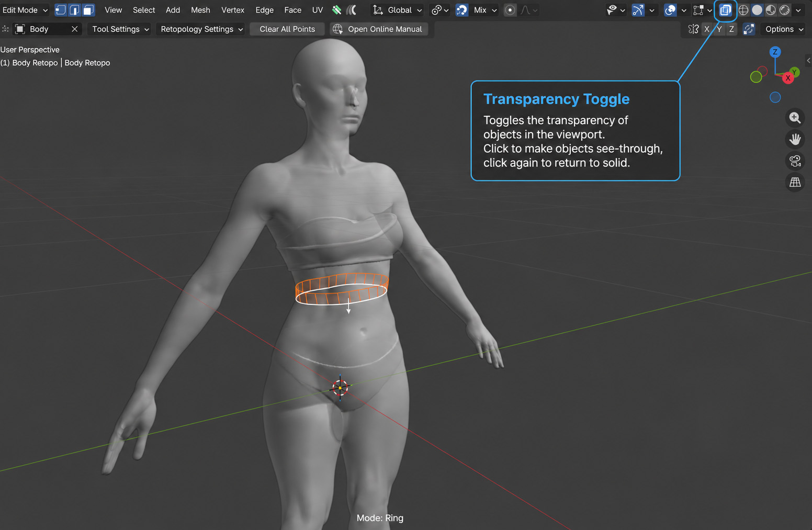Expand the Retopology Settings dropdown
This screenshot has width=812, height=530.
202,29
